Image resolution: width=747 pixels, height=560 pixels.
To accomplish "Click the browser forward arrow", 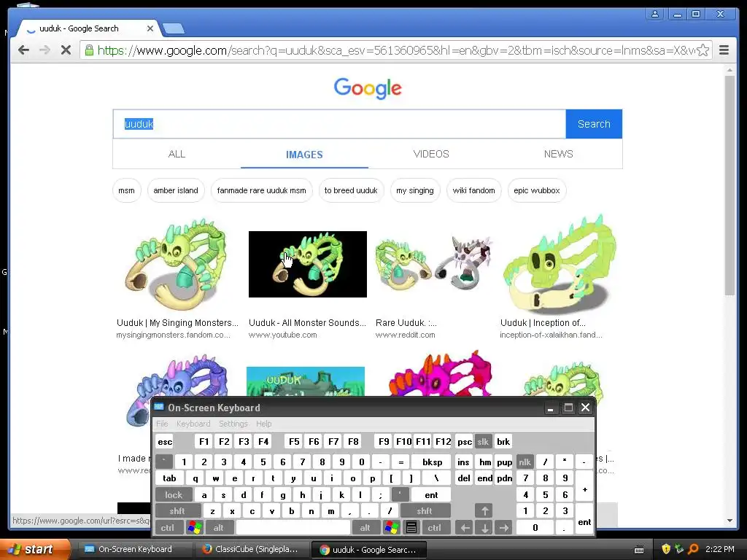I will (x=44, y=50).
